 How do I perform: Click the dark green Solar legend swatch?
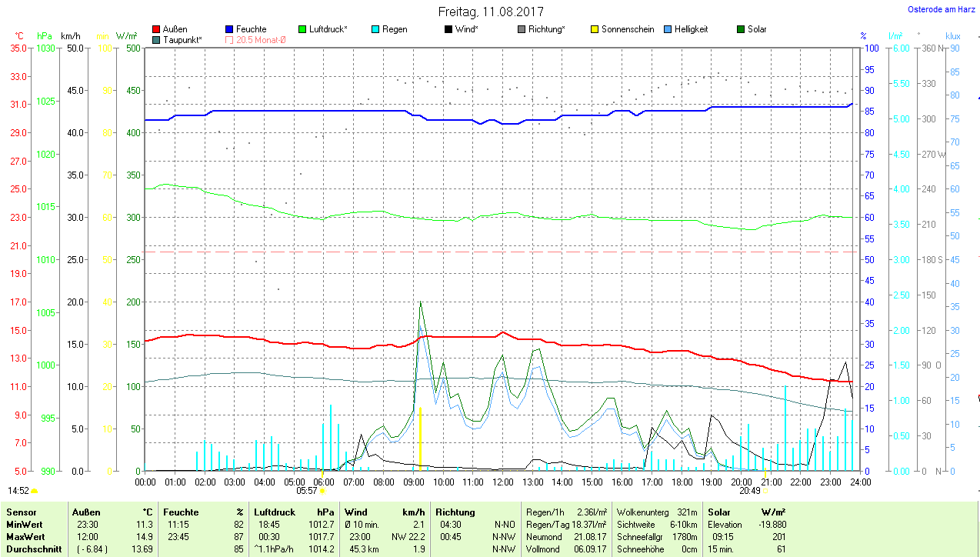click(x=741, y=29)
